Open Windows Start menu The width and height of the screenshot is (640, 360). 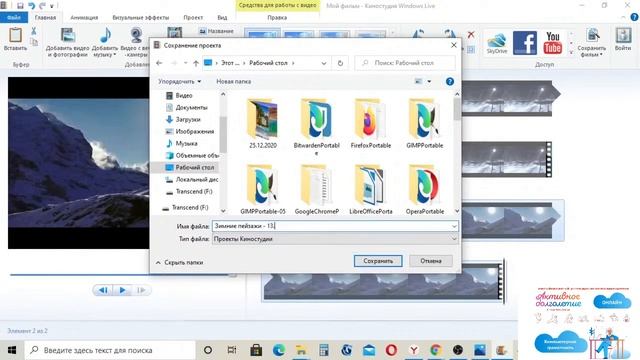12,350
